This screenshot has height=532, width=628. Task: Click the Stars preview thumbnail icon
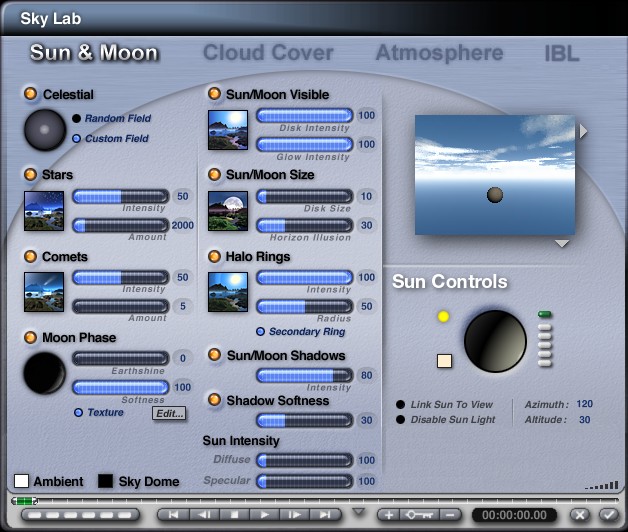point(44,211)
